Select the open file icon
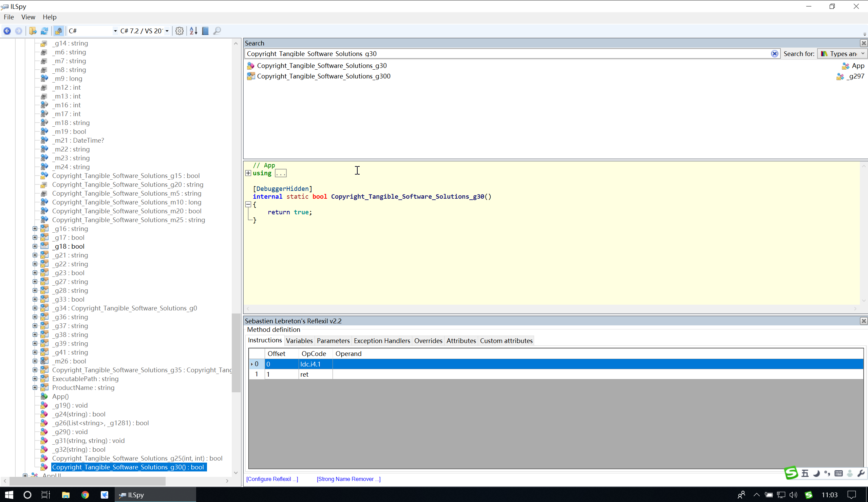The height and width of the screenshot is (502, 868). click(34, 31)
